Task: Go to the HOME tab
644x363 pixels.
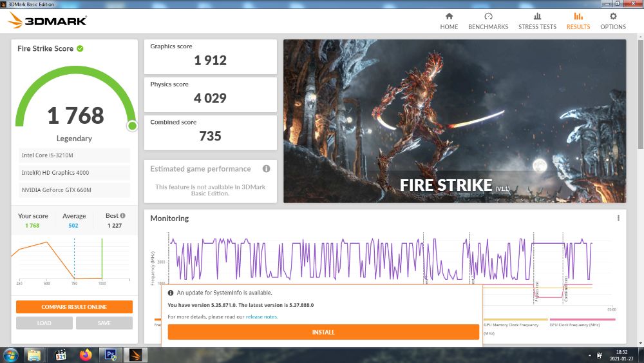Action: tap(449, 21)
